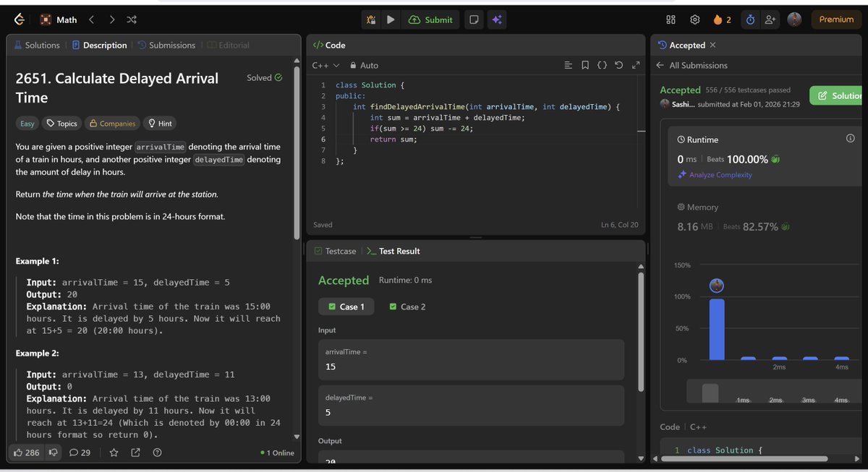
Task: Reset code with the undo arrow icon
Action: coord(618,65)
